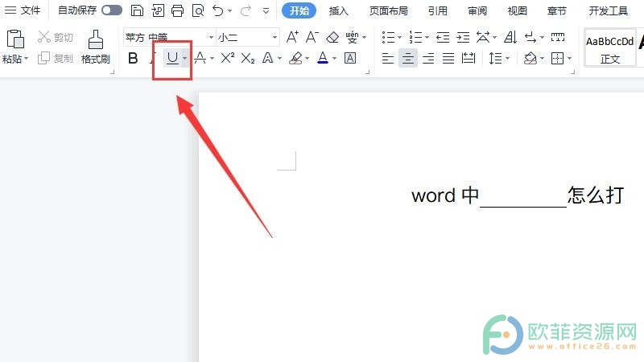This screenshot has width=644, height=362.
Task: Click the Save document icon
Action: (137, 10)
